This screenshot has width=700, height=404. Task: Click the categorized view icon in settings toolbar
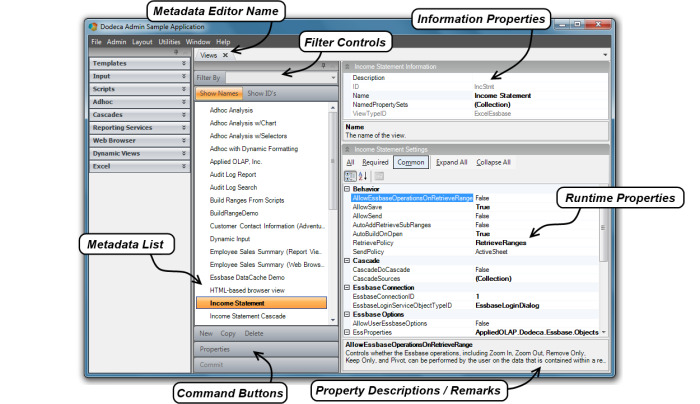pyautogui.click(x=350, y=176)
